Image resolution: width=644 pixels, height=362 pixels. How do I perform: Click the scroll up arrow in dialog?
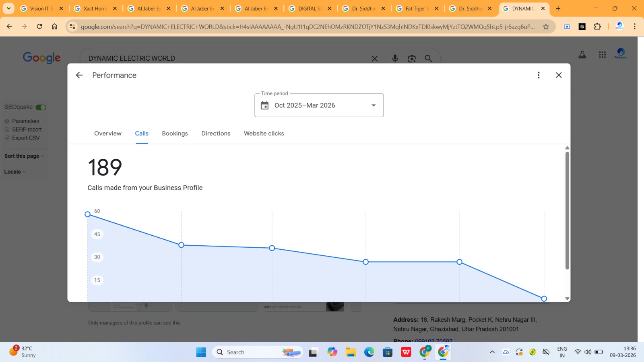tap(567, 148)
